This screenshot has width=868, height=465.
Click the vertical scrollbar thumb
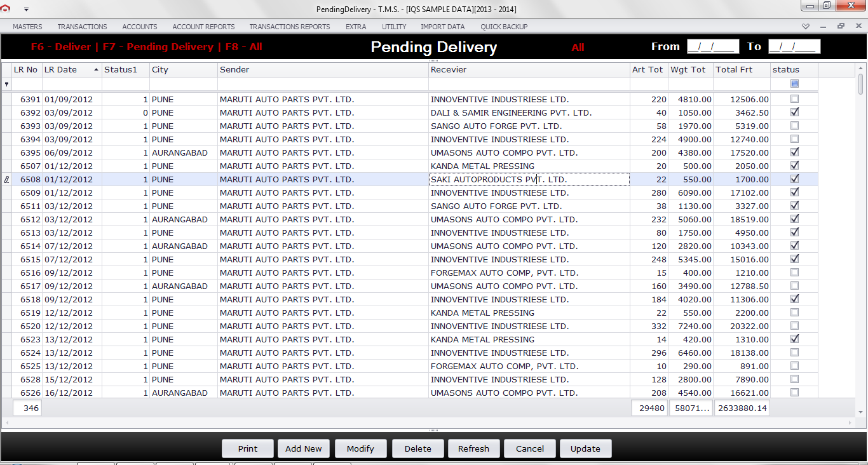(x=861, y=83)
